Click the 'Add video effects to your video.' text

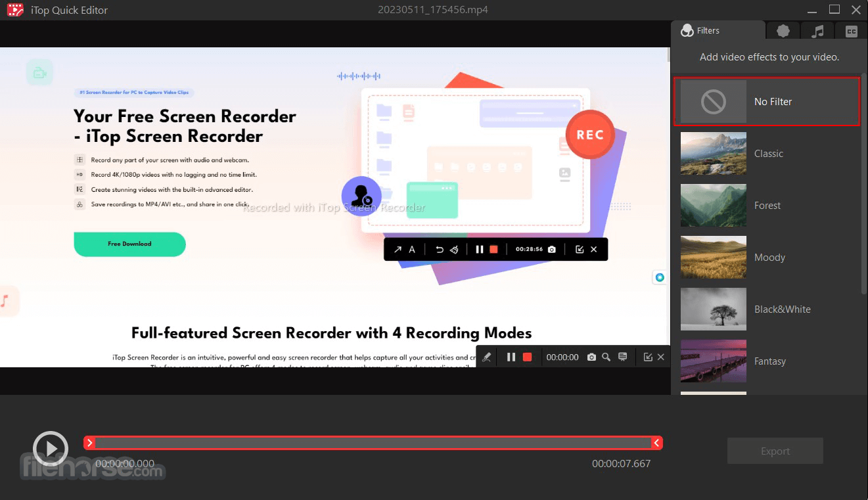point(769,57)
